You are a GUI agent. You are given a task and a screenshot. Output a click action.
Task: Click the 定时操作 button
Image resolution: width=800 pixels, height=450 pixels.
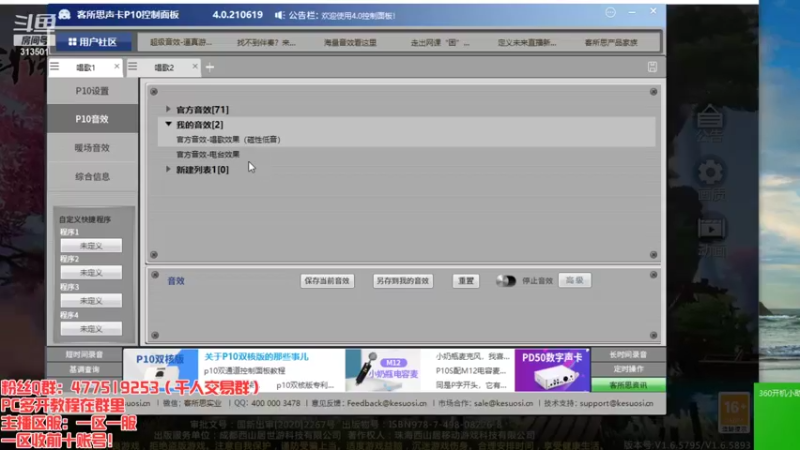coord(629,369)
